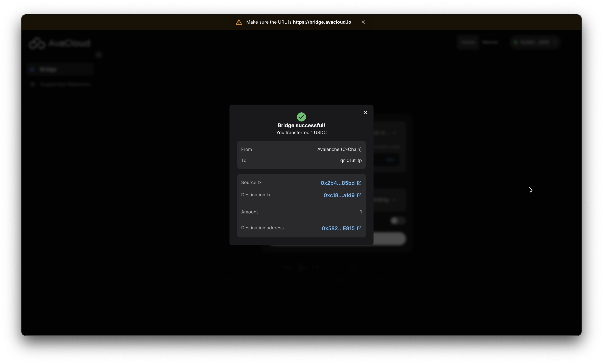Open destination address 0x582...E815 link
Image resolution: width=603 pixels, height=364 pixels.
point(338,228)
